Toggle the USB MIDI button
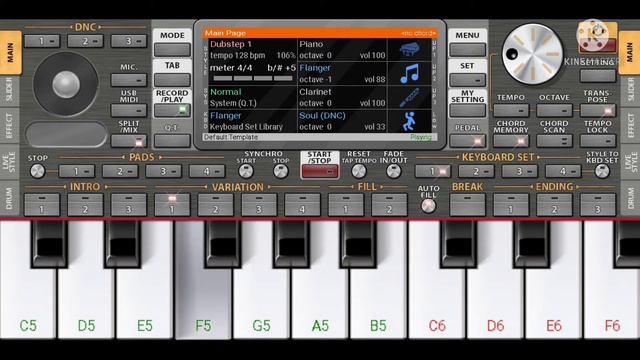The width and height of the screenshot is (640, 360). click(x=129, y=110)
